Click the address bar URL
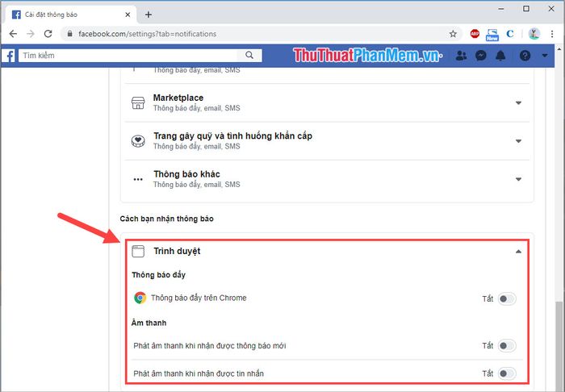Viewport: 565px width, 392px height. [x=148, y=34]
